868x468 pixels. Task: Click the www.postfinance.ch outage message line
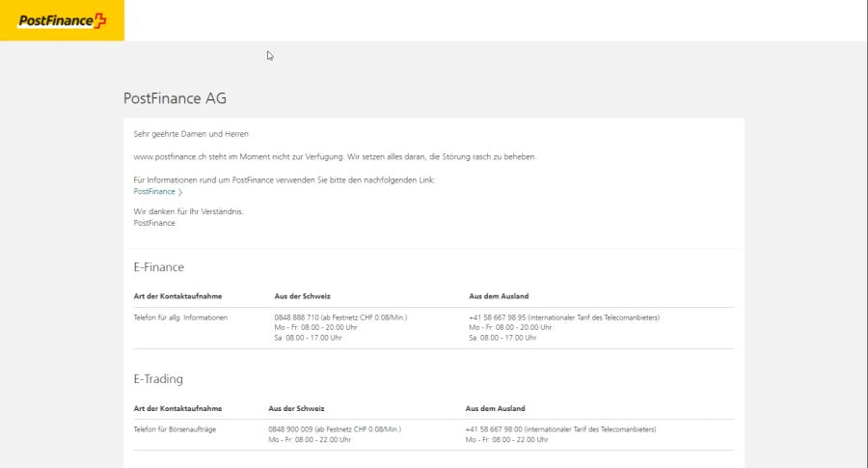pos(335,157)
